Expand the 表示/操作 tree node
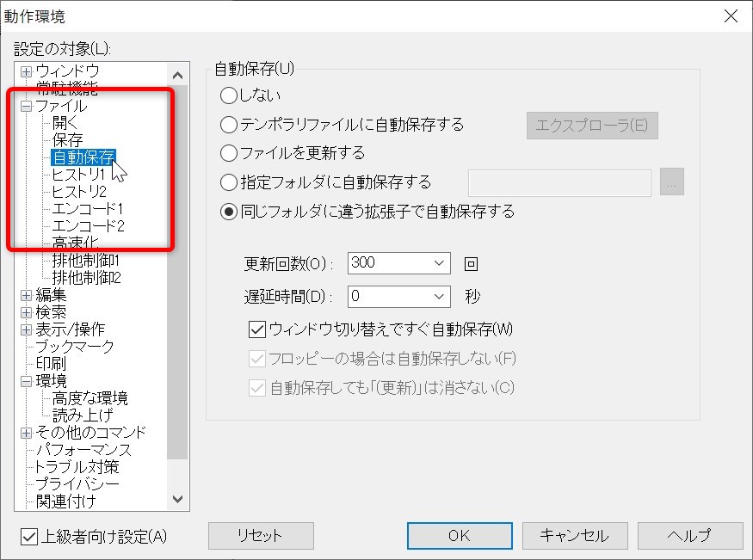753x560 pixels. [x=27, y=329]
